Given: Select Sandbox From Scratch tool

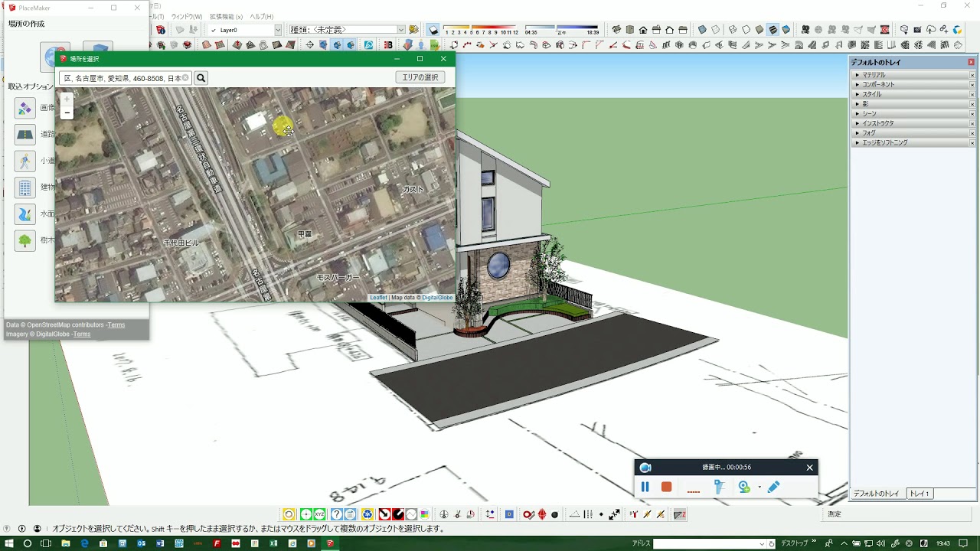Looking at the screenshot, I should (219, 45).
